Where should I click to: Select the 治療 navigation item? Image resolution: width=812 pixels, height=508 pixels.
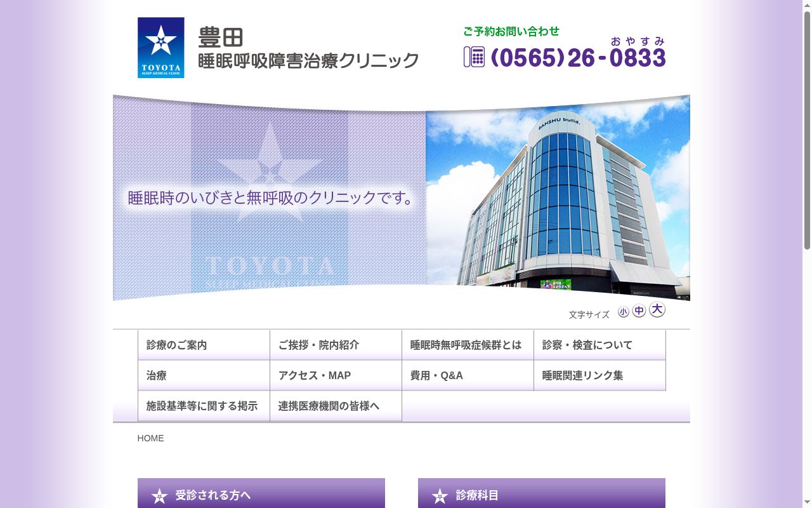204,375
